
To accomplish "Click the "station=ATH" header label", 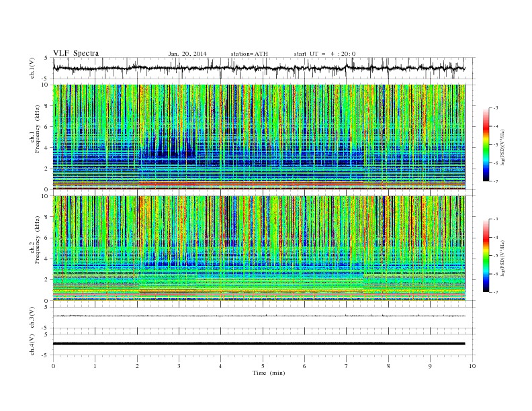I will [x=249, y=54].
